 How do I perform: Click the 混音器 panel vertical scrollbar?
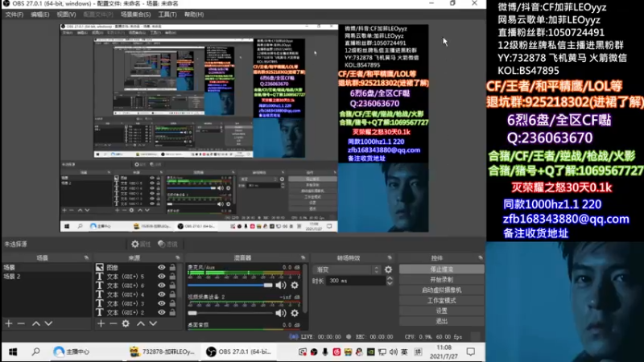click(305, 287)
